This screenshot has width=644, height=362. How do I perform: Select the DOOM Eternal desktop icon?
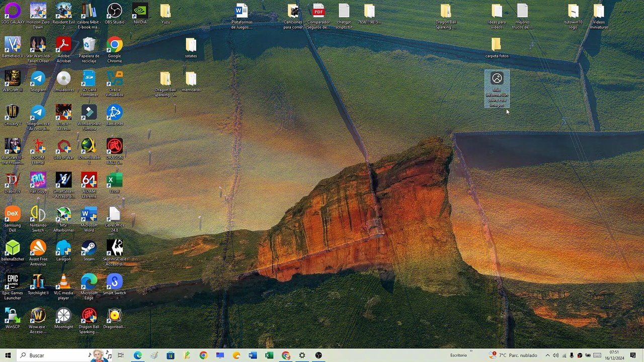pos(38,151)
